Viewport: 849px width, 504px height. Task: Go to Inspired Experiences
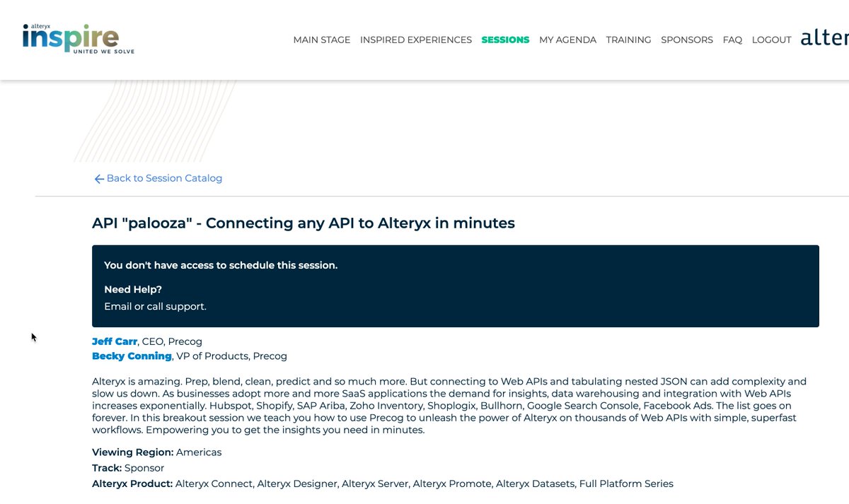(416, 40)
